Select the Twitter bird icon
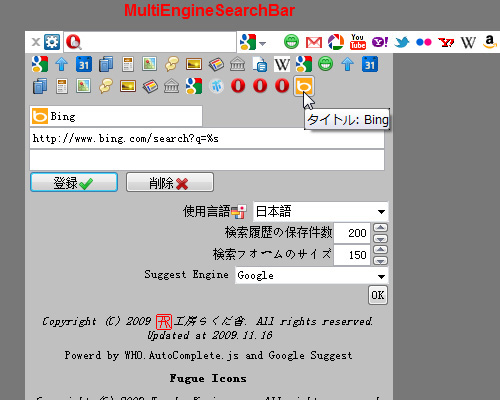The height and width of the screenshot is (400, 500). pyautogui.click(x=402, y=42)
